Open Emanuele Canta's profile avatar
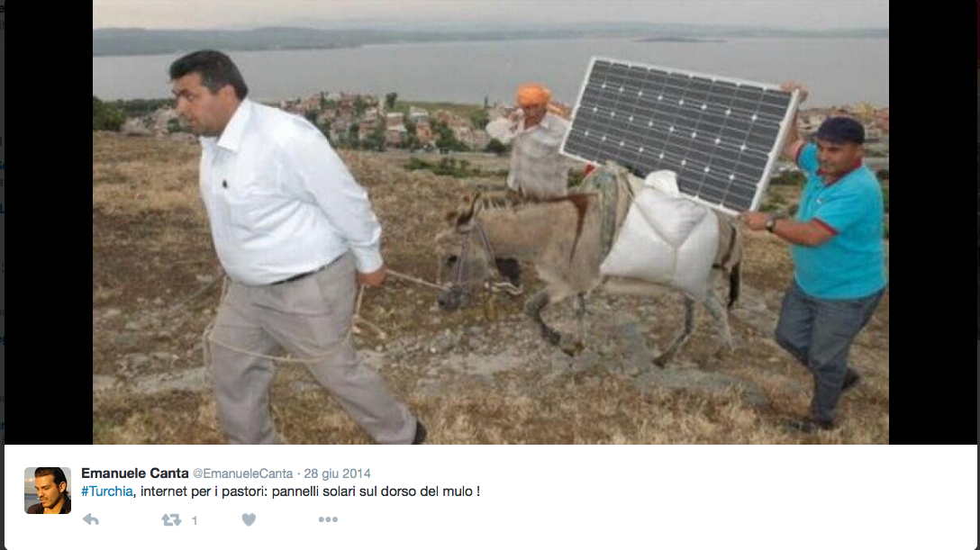The height and width of the screenshot is (550, 980). coord(48,490)
